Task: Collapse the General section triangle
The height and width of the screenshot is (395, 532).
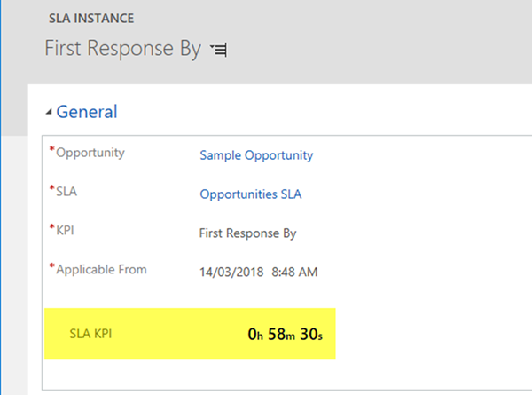Action: click(x=49, y=113)
